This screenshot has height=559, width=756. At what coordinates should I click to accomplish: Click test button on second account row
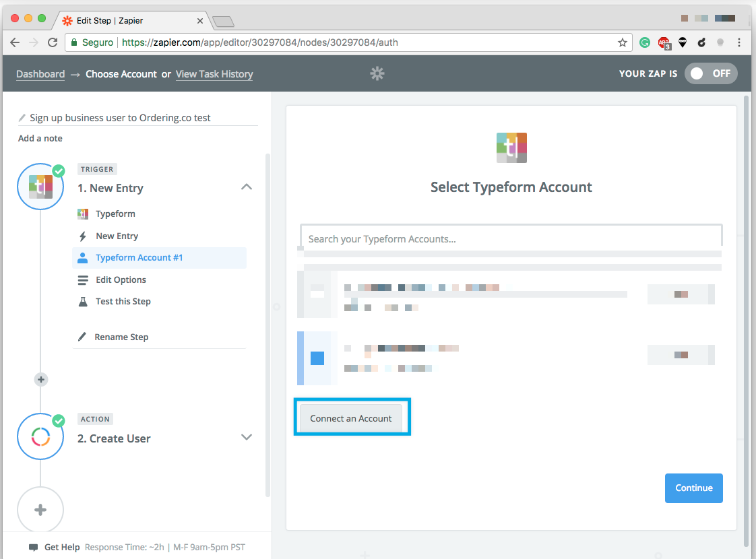click(681, 355)
